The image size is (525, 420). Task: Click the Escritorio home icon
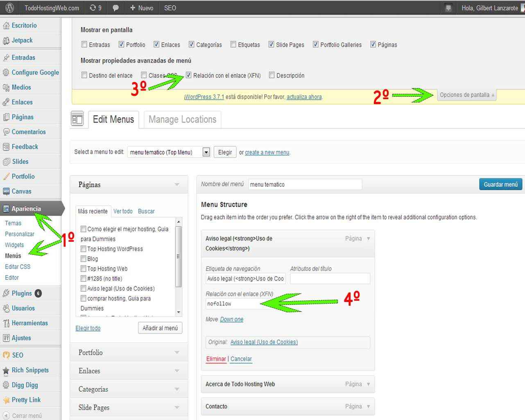pos(6,25)
